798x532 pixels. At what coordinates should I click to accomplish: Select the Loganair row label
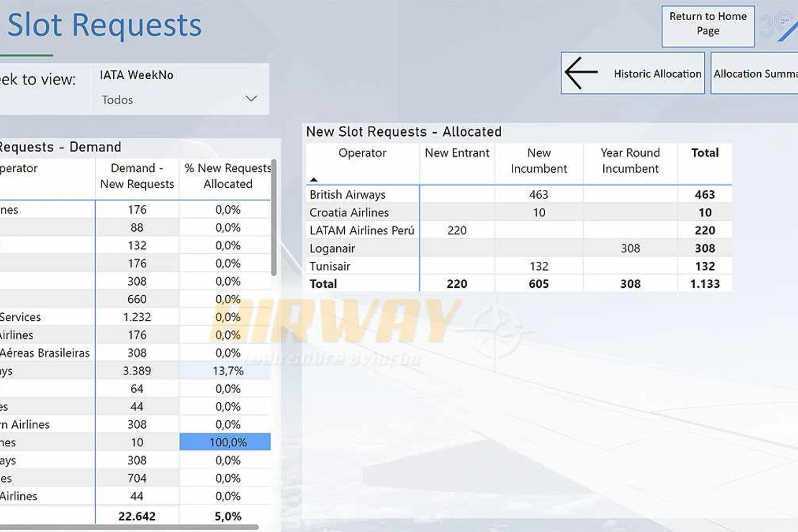332,248
